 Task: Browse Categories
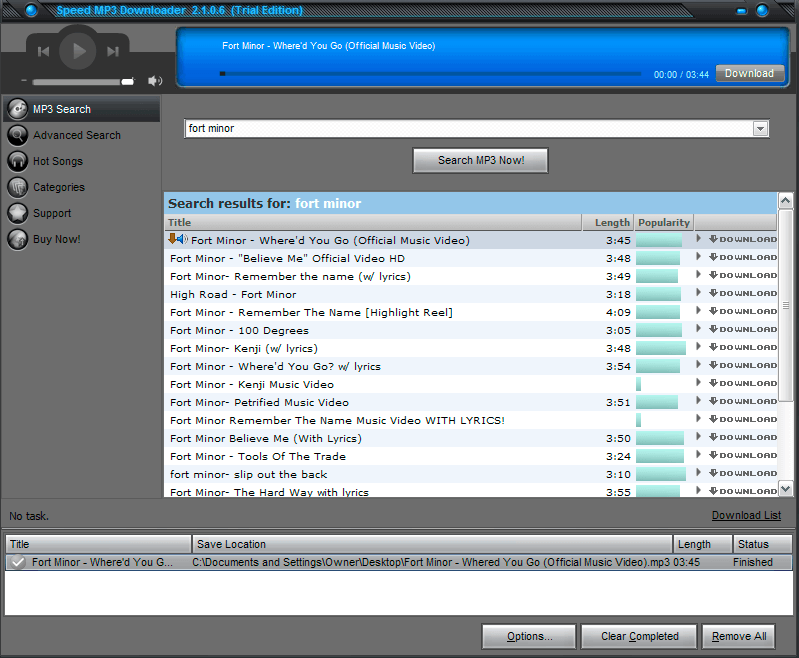pyautogui.click(x=59, y=187)
